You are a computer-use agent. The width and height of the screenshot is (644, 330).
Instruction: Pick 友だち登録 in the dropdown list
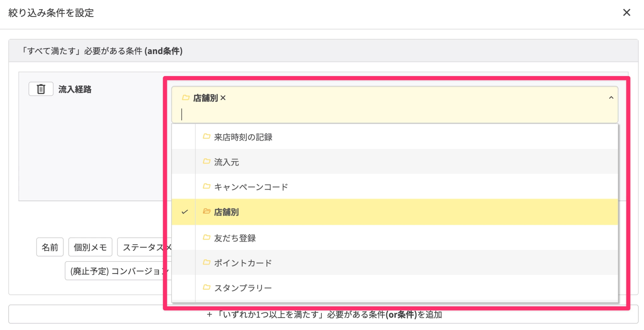pos(395,238)
